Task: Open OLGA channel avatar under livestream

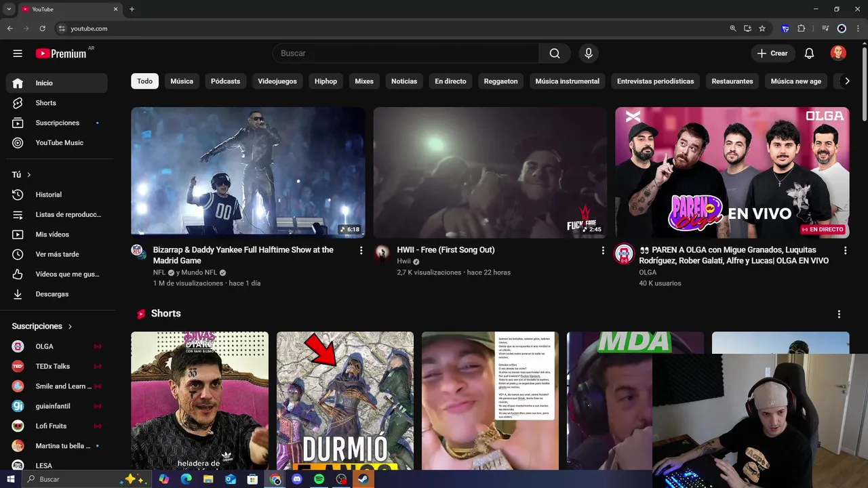Action: (x=624, y=253)
